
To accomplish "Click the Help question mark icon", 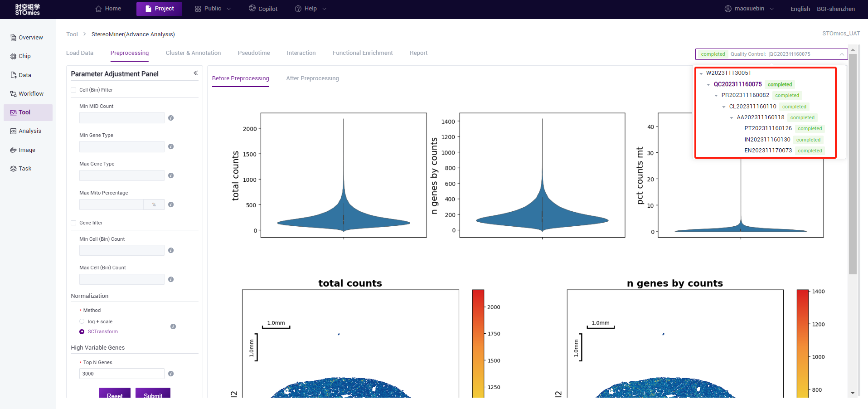I will (298, 9).
